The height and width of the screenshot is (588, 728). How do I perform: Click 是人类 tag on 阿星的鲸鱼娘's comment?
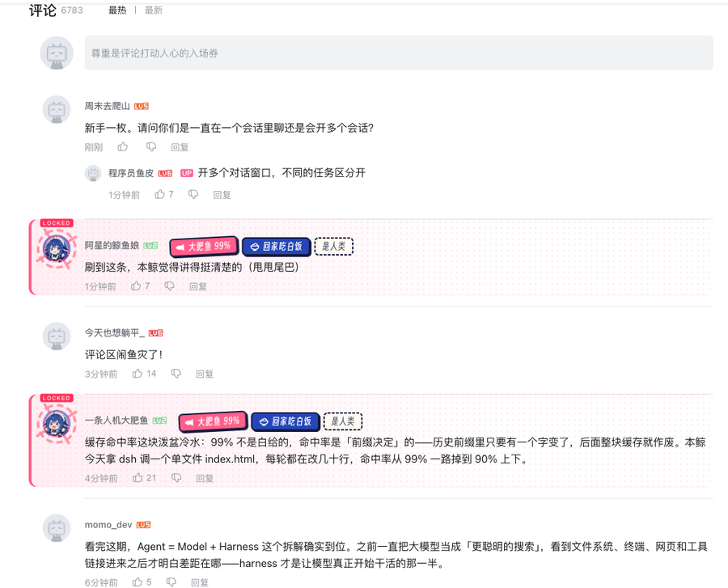pyautogui.click(x=334, y=247)
